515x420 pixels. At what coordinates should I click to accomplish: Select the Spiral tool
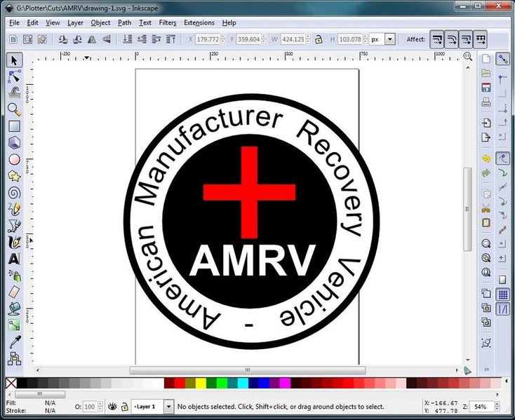pyautogui.click(x=14, y=193)
